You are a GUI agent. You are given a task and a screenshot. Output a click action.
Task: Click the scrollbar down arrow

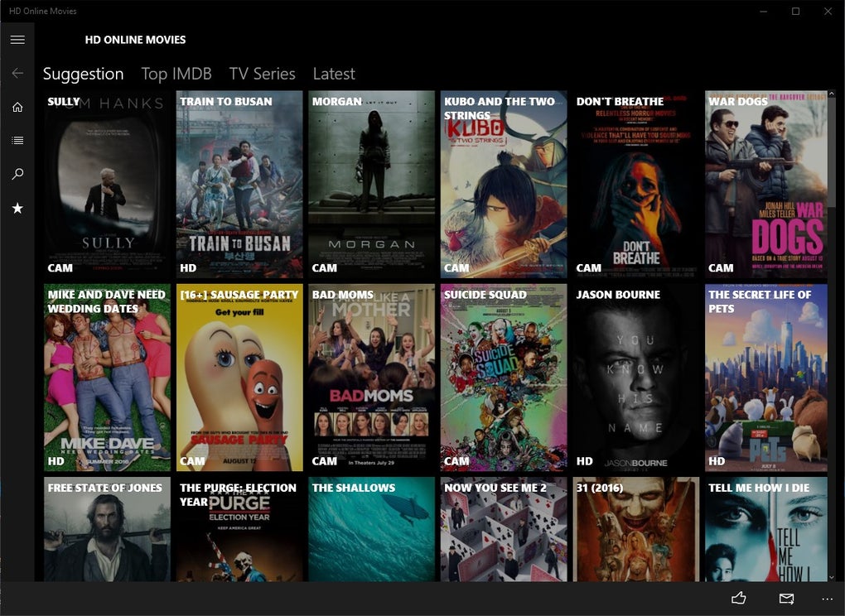click(x=832, y=577)
